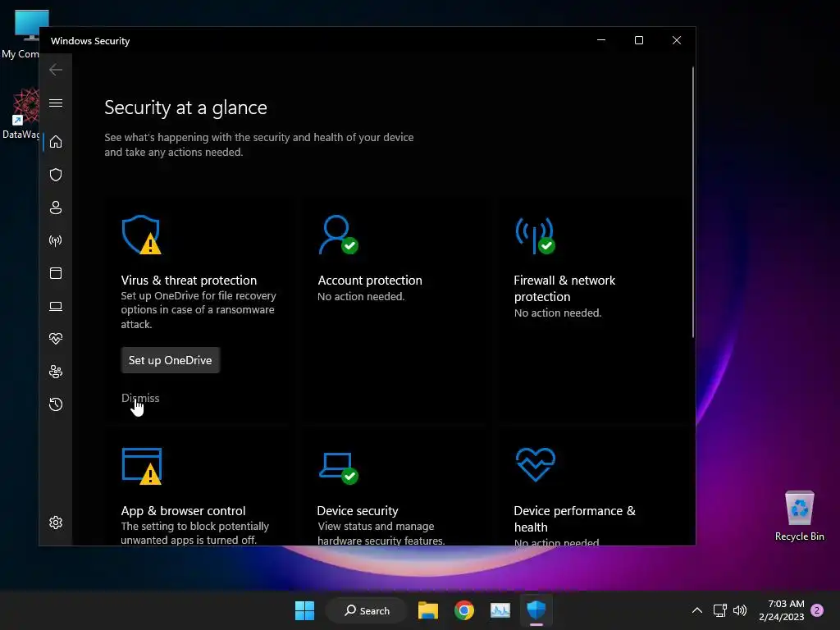840x630 pixels.
Task: Open App & browser control sidebar icon
Action: point(56,273)
